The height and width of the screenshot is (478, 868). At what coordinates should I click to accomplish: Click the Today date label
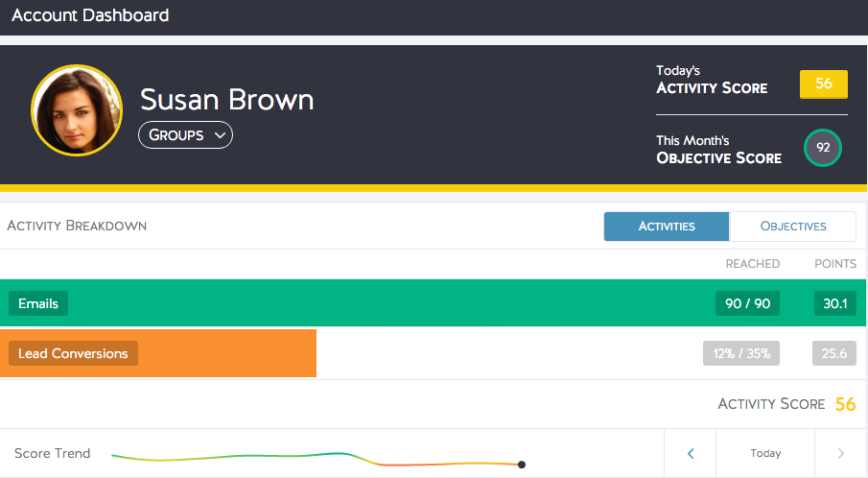[x=765, y=454]
